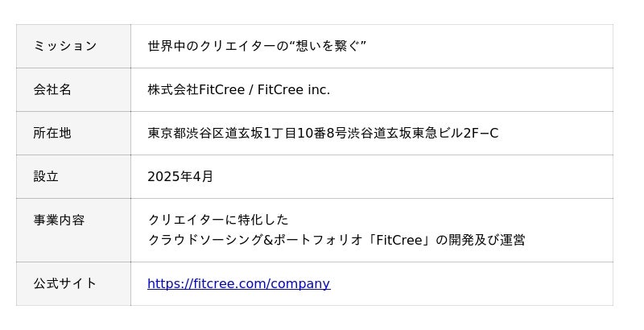Click the founding date 2025年4月

tap(180, 176)
